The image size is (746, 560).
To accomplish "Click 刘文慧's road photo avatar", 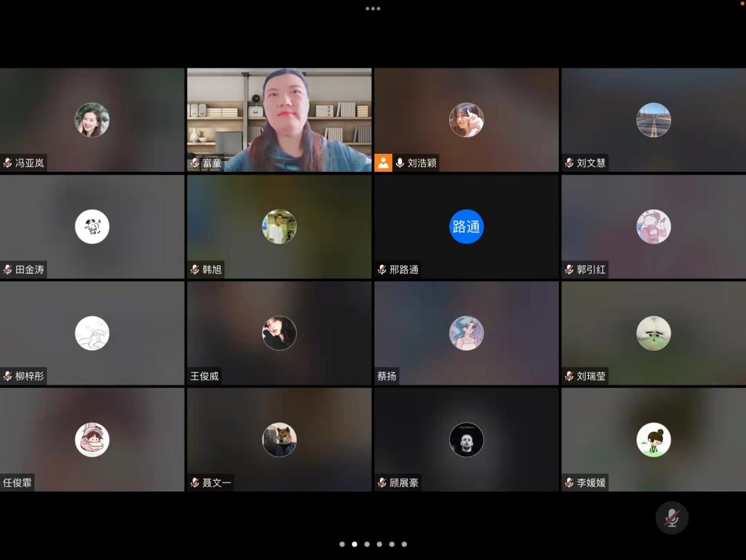I will click(x=653, y=120).
